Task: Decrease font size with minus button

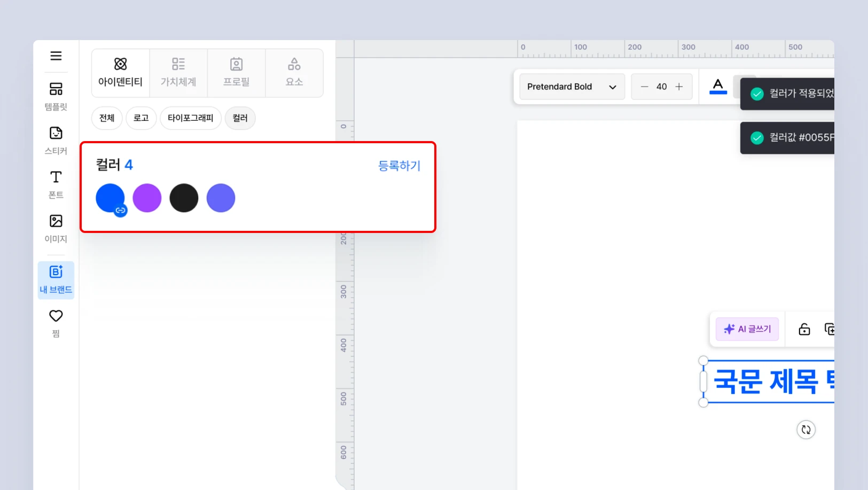Action: pyautogui.click(x=644, y=87)
